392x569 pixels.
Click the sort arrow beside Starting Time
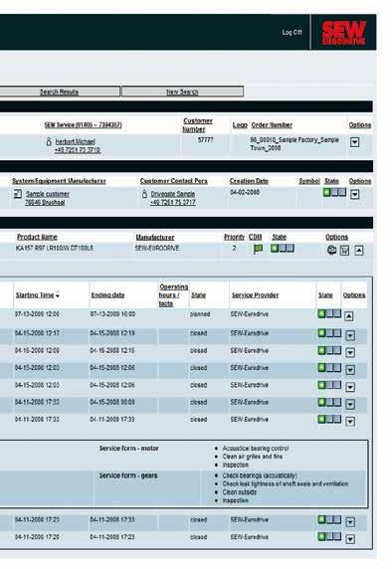[x=58, y=295]
